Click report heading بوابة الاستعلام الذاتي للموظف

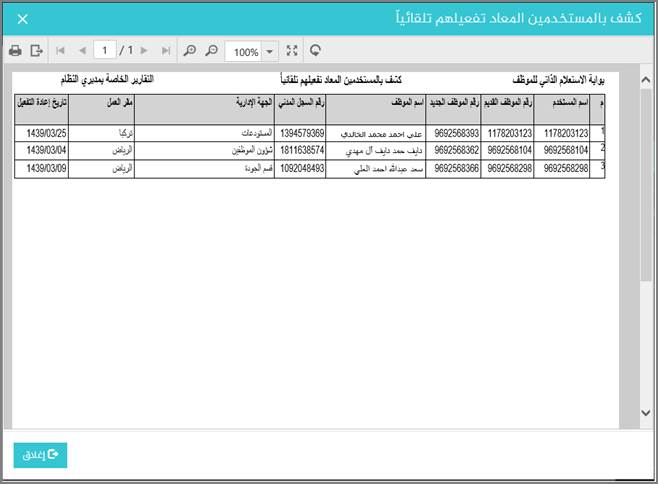point(558,80)
